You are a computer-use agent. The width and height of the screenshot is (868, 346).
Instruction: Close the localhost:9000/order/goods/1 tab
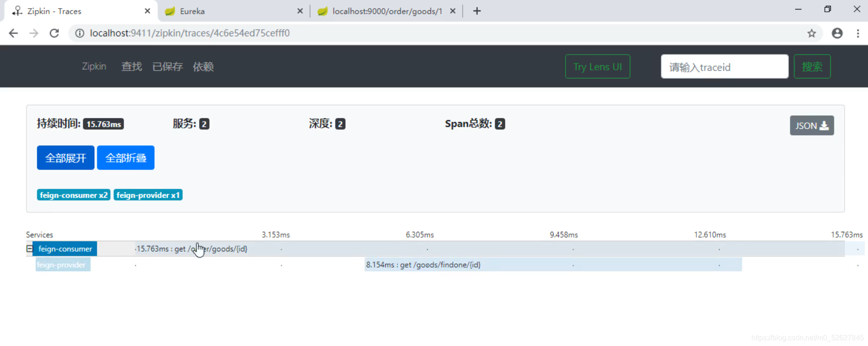click(x=453, y=11)
